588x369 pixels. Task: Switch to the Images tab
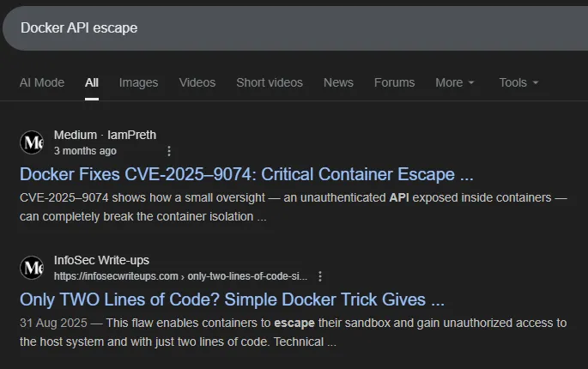[138, 82]
